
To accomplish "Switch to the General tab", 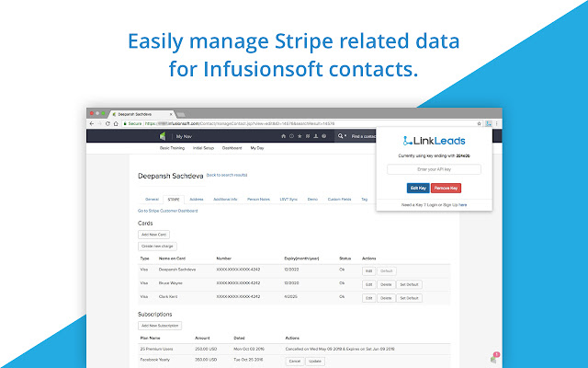I will coord(152,200).
